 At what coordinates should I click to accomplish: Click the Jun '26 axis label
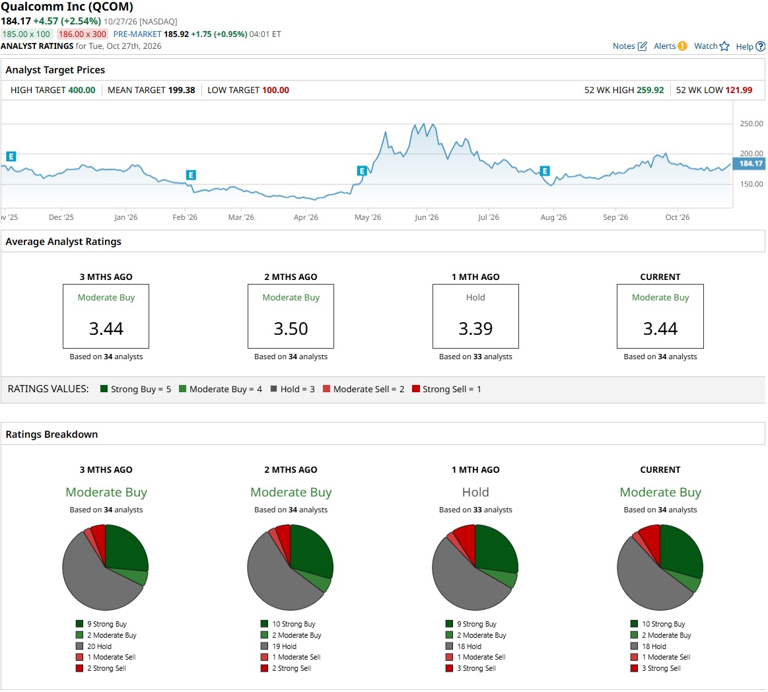427,217
